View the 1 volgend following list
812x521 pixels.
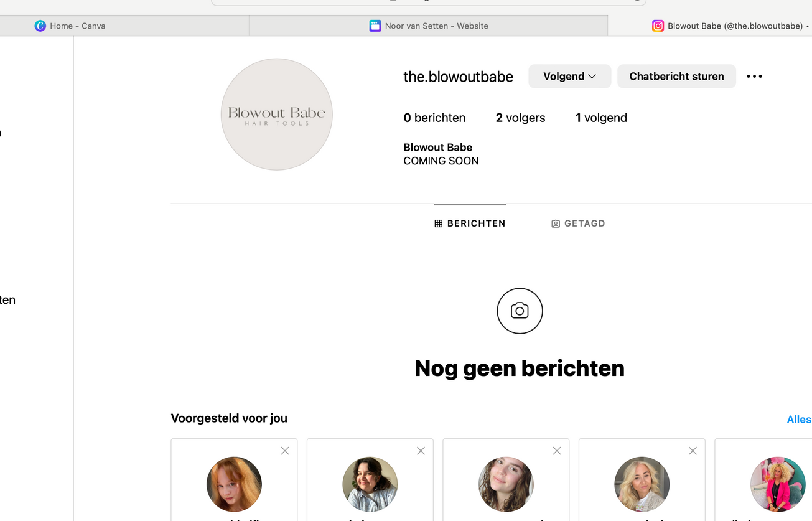pos(601,118)
